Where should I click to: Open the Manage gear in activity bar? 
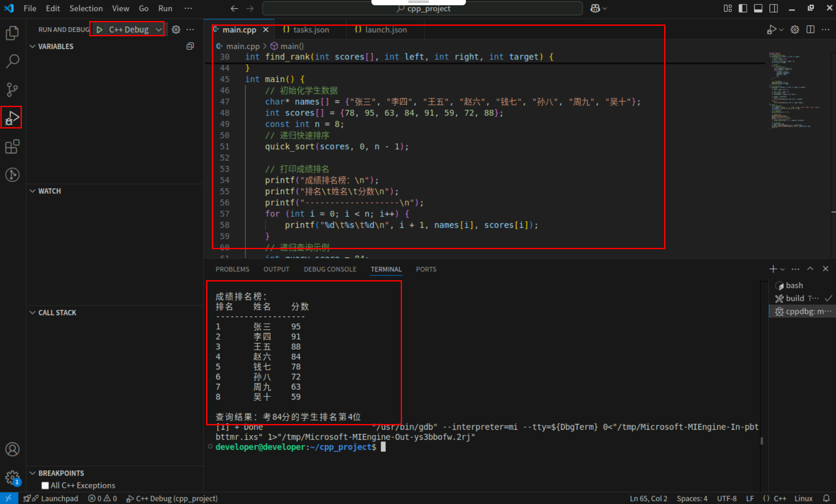(12, 478)
